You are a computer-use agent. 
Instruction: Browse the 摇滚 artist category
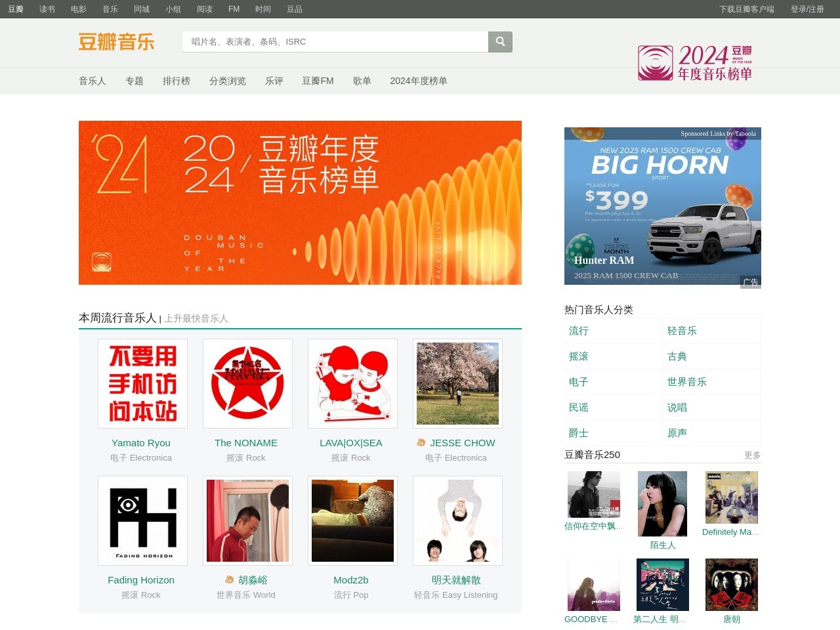pyautogui.click(x=578, y=356)
